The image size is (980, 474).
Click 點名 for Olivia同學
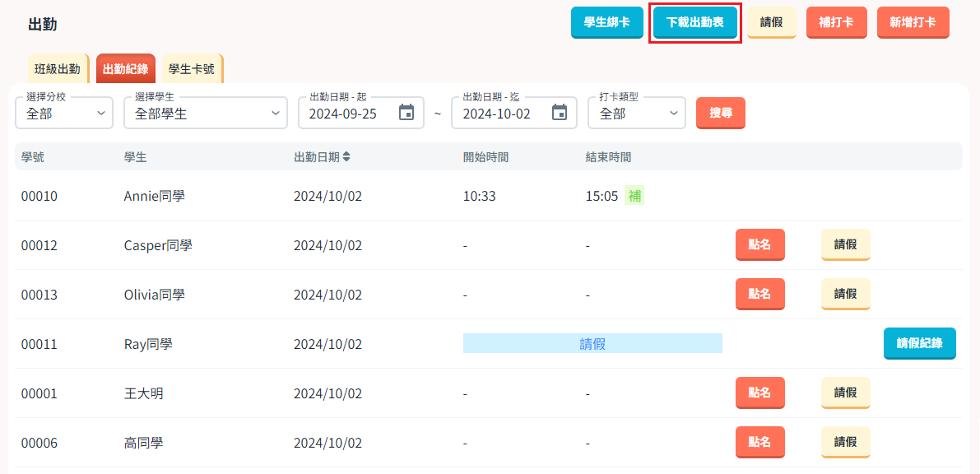760,295
